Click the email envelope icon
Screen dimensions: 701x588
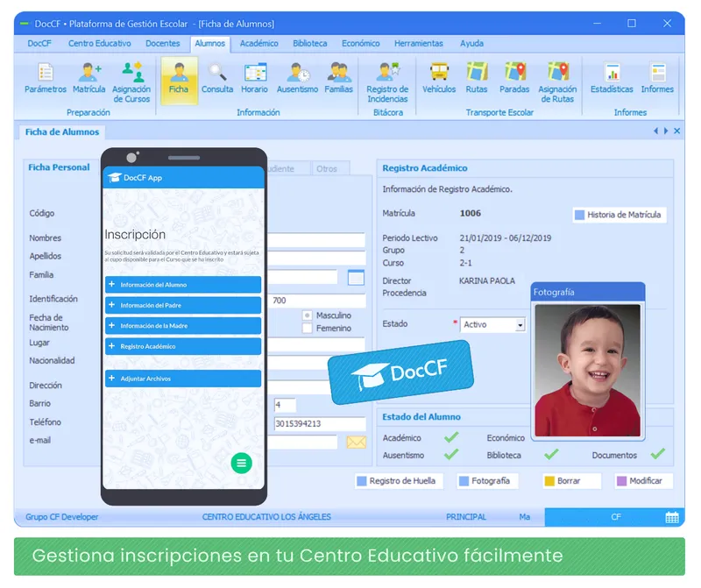click(357, 443)
